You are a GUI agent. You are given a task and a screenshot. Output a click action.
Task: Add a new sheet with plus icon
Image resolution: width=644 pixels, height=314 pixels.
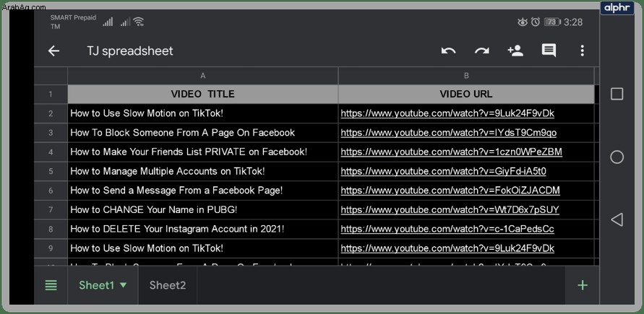583,285
